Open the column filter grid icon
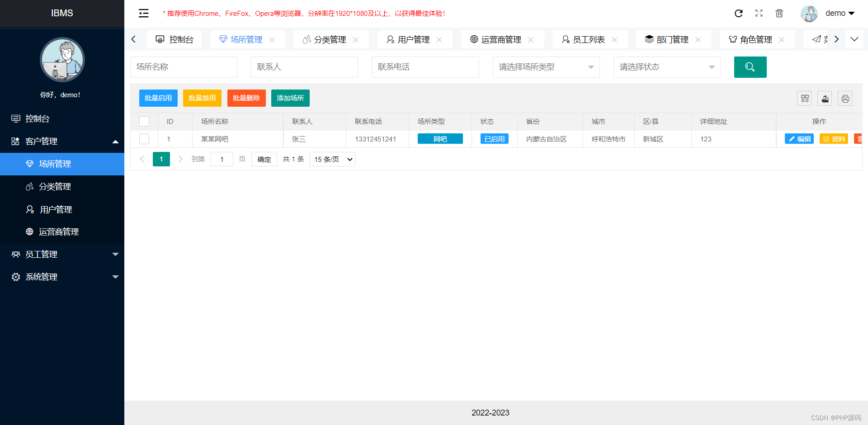The width and height of the screenshot is (868, 425). [805, 99]
